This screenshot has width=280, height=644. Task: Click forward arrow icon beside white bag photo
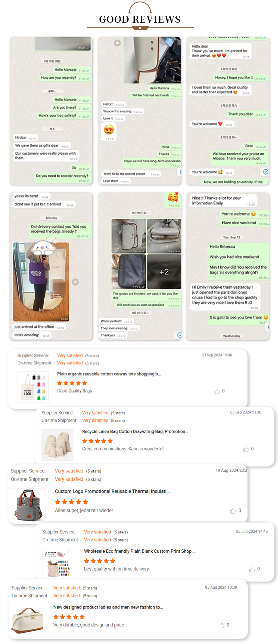pyautogui.click(x=117, y=43)
